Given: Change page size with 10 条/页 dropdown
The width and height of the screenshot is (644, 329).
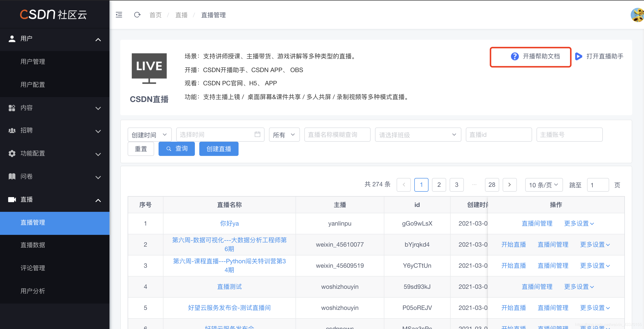Looking at the screenshot, I should tap(544, 185).
